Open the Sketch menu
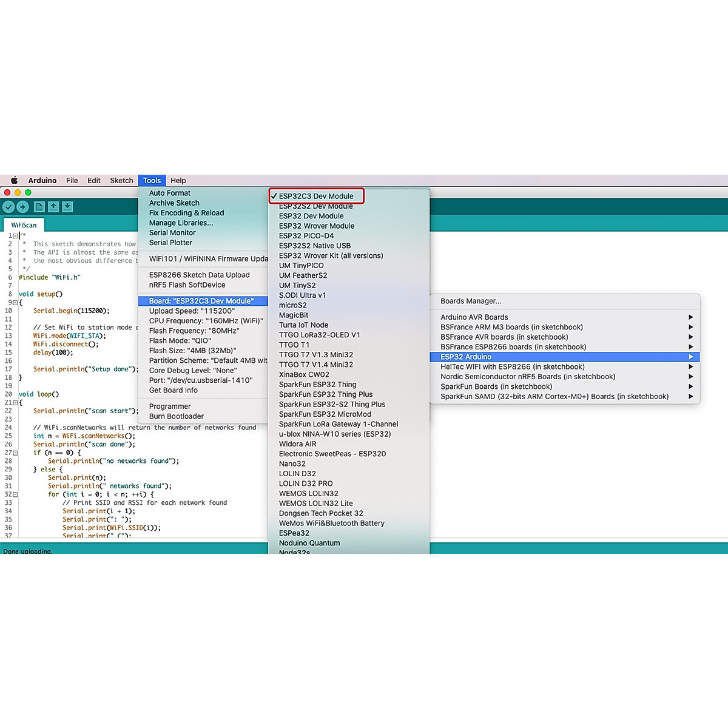The width and height of the screenshot is (728, 728). tap(121, 181)
